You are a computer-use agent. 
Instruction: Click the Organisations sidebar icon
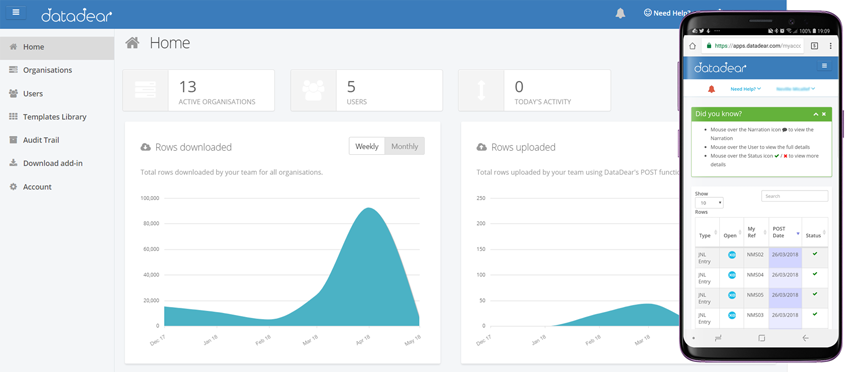[14, 70]
